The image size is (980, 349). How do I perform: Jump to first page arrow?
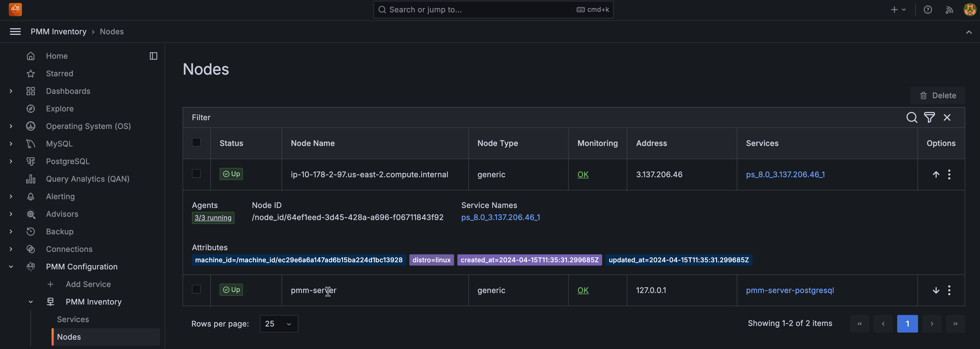tap(860, 323)
